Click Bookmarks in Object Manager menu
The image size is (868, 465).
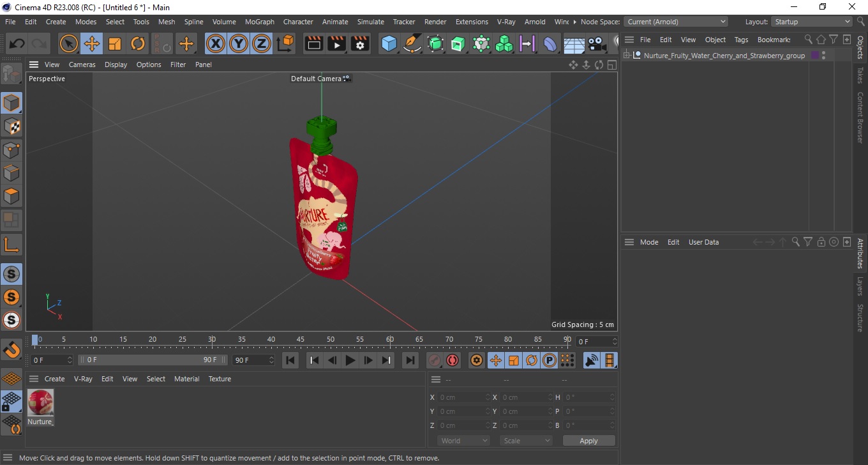(x=774, y=40)
